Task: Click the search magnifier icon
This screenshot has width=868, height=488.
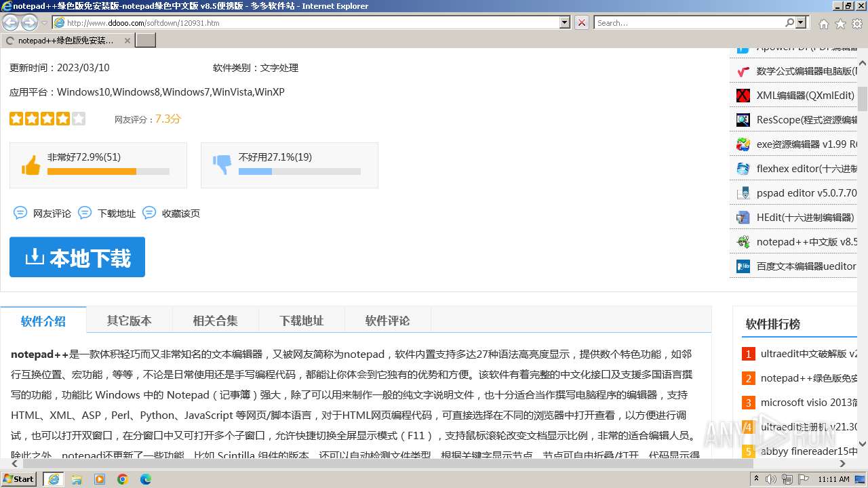Action: coord(789,22)
